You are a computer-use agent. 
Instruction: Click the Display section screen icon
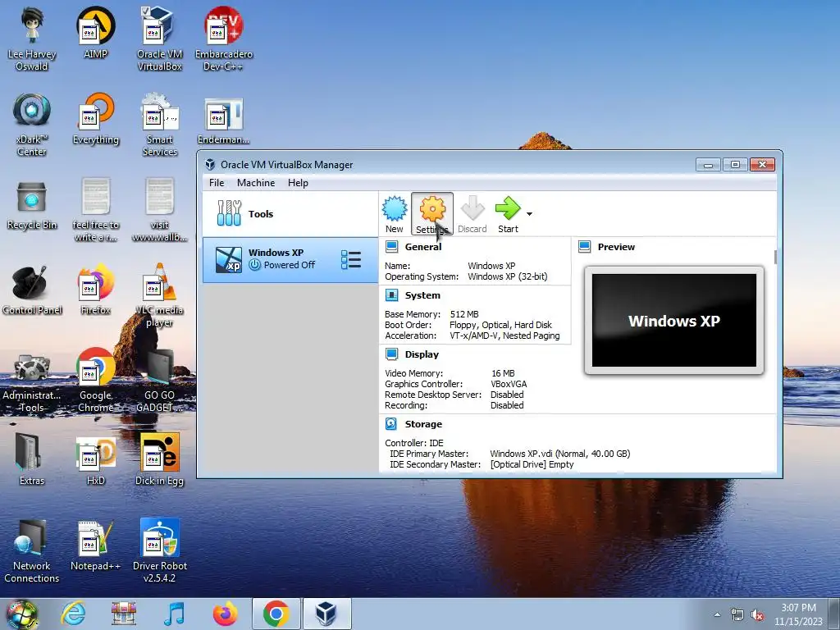392,354
